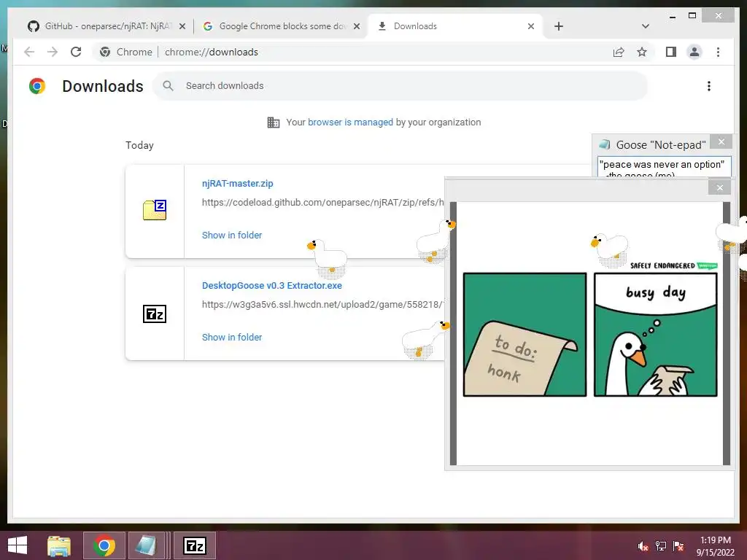The height and width of the screenshot is (560, 747).
Task: Close the goose meme image window
Action: [x=719, y=187]
